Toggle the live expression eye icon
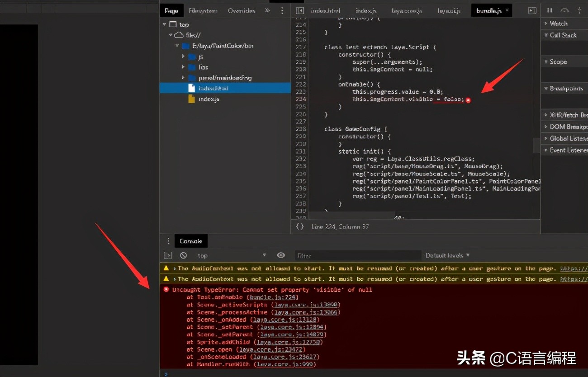Screen dimensions: 588x377 pos(280,255)
